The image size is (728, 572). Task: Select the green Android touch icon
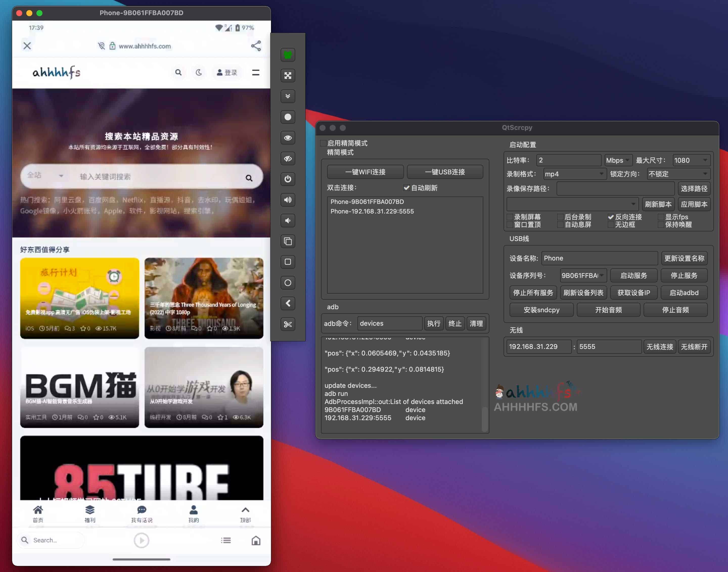coord(287,55)
